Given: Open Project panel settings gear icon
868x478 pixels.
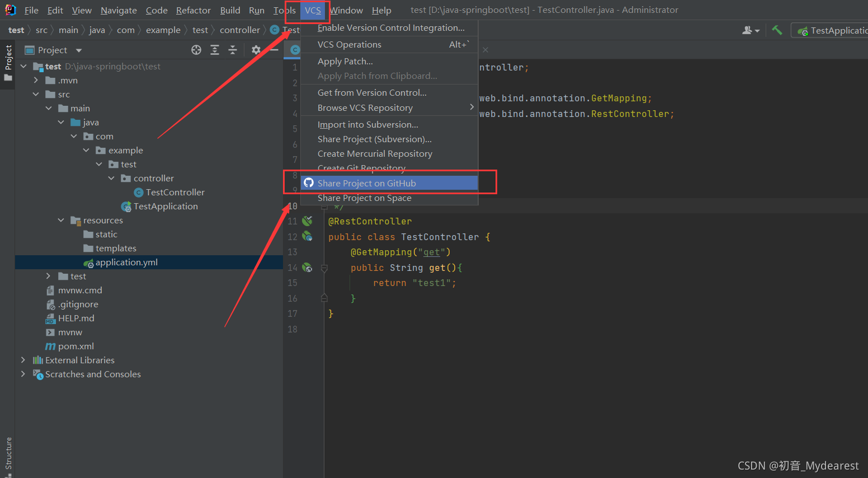Looking at the screenshot, I should pyautogui.click(x=256, y=50).
